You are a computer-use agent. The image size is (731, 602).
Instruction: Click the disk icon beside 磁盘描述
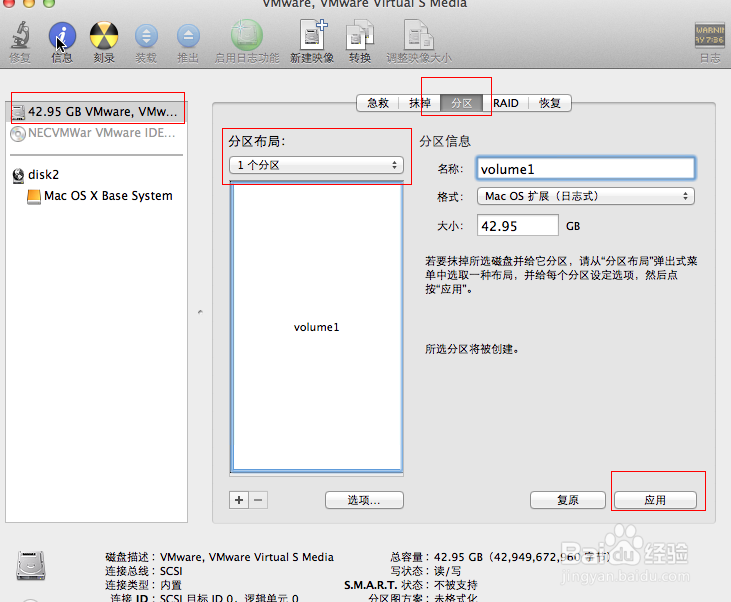[x=31, y=565]
